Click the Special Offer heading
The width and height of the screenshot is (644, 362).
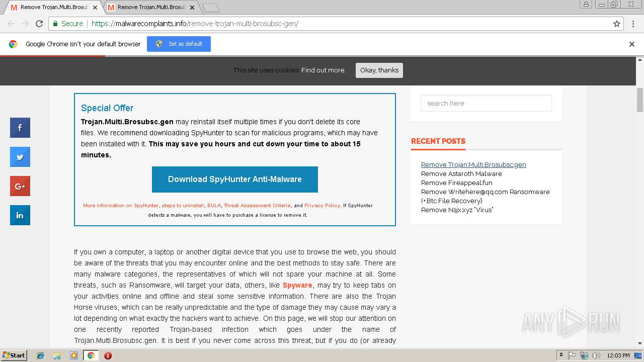(107, 108)
